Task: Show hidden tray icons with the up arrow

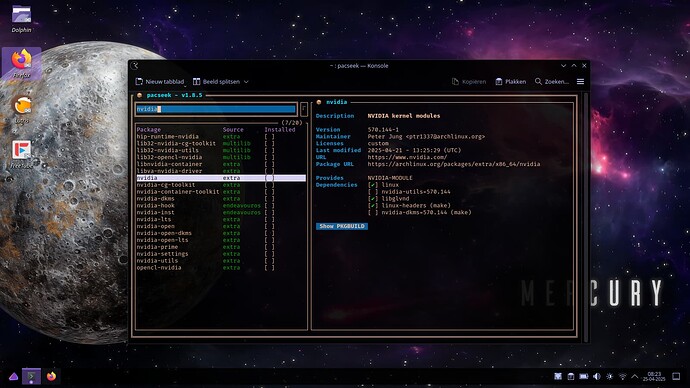Action: click(x=635, y=377)
